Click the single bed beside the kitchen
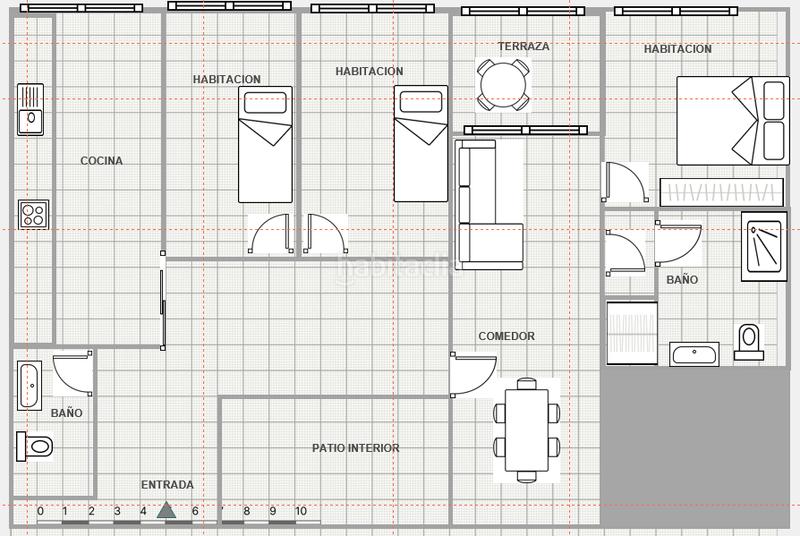This screenshot has height=536, width=800. [x=265, y=144]
